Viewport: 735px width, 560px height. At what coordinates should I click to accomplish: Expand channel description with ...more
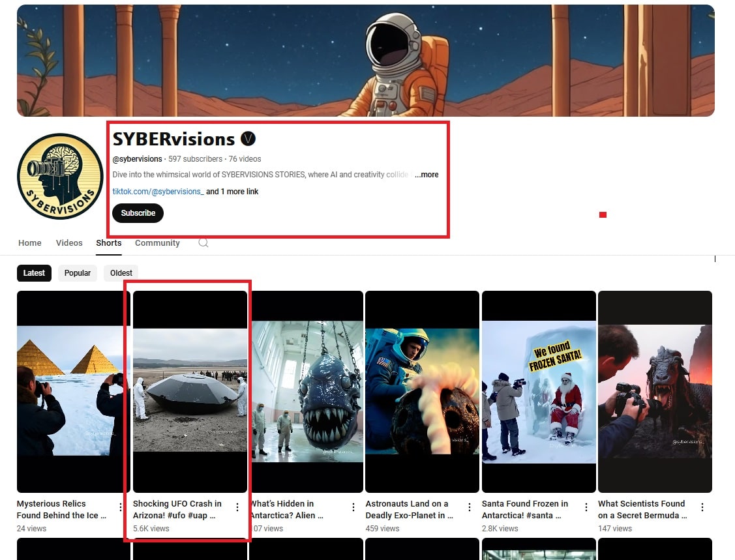tap(427, 174)
